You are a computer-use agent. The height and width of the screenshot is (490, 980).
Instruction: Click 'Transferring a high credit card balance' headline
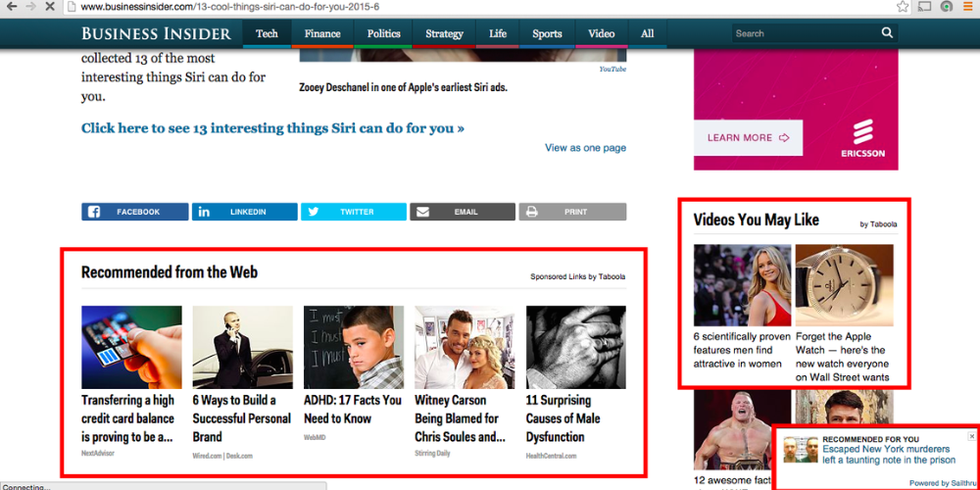pyautogui.click(x=128, y=418)
